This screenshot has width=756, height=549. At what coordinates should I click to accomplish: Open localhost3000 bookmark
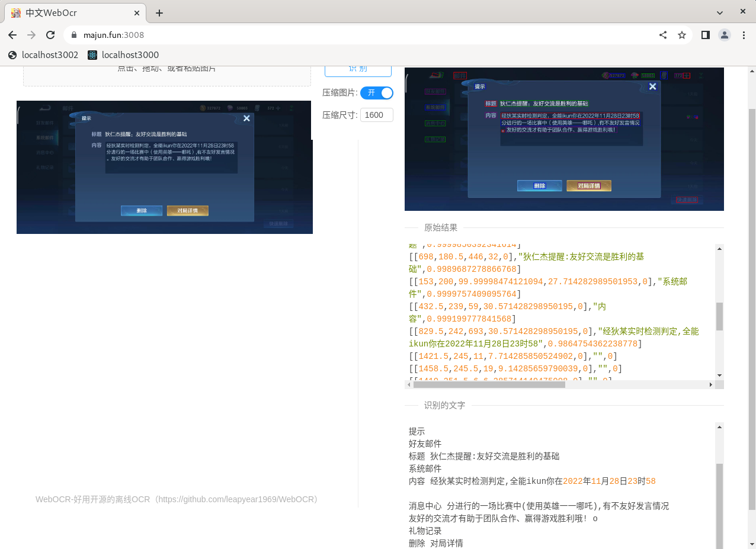[123, 55]
